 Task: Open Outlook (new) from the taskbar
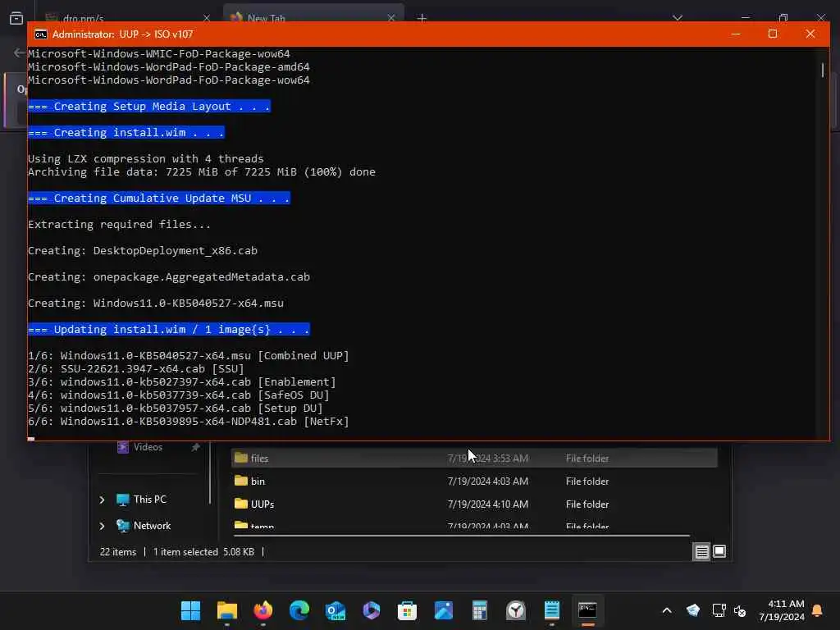click(x=336, y=610)
